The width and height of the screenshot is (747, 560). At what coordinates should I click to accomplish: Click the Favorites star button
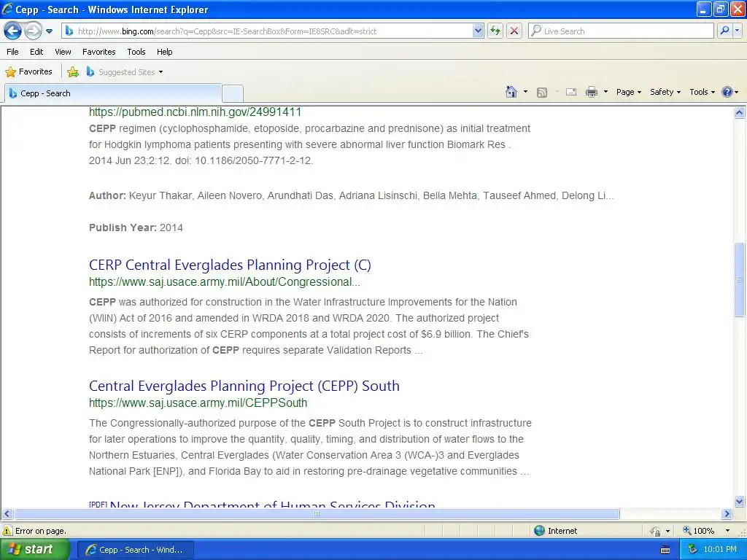pyautogui.click(x=28, y=71)
